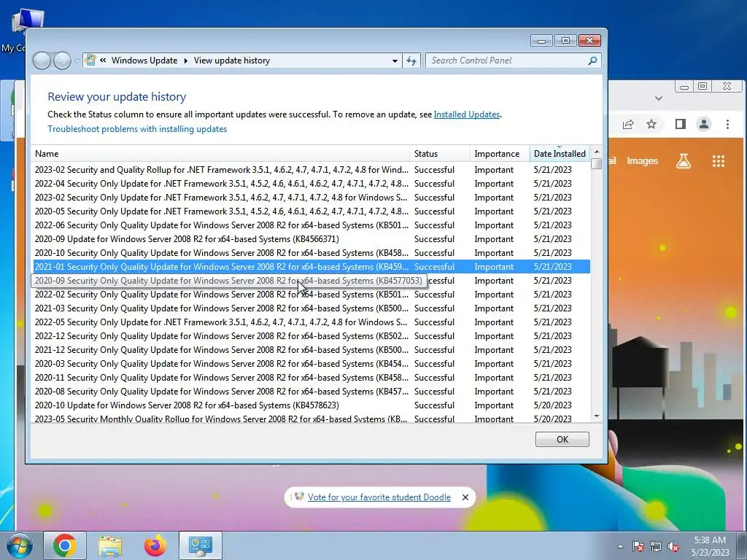Screen dimensions: 747x560
Task: Select 2022-12 Security Only Quality Update row
Action: tap(311, 335)
